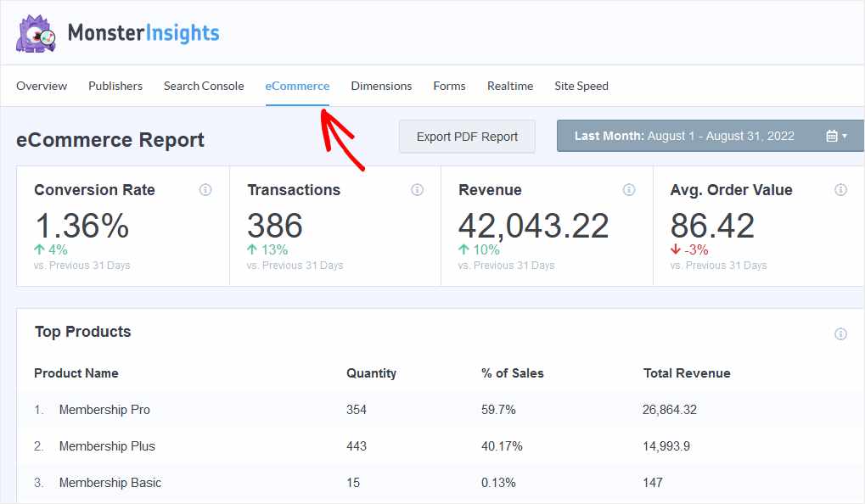
Task: Switch to the Site Speed tab
Action: click(x=581, y=86)
